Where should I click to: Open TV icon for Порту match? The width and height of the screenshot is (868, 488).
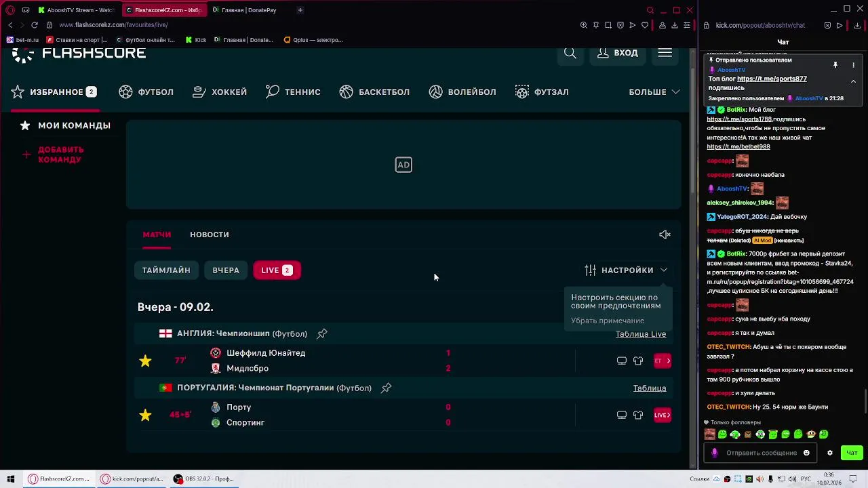pos(621,415)
